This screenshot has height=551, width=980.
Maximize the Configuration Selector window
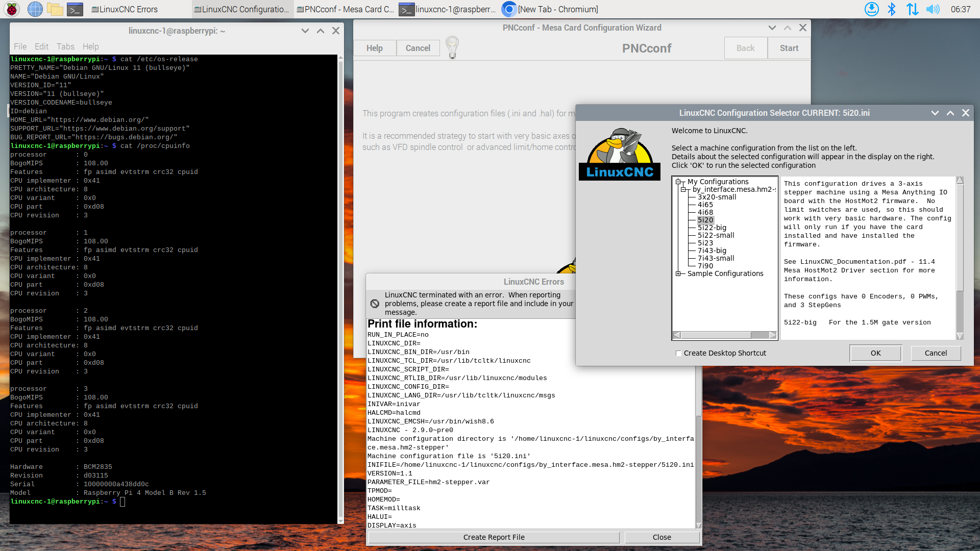point(950,113)
